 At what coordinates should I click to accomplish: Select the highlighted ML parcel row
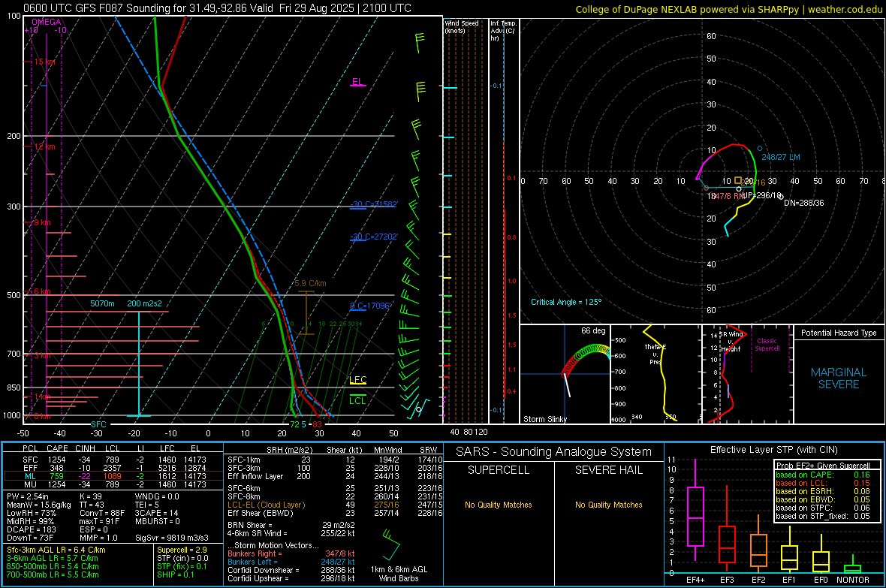coord(113,476)
